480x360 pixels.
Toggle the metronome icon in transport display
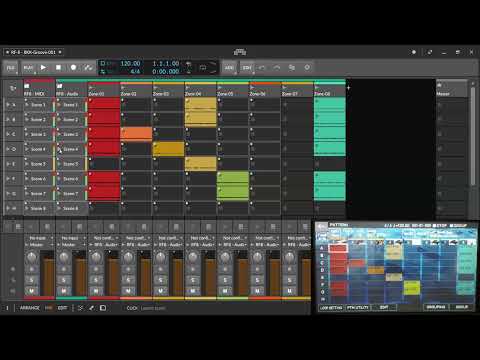pyautogui.click(x=188, y=67)
